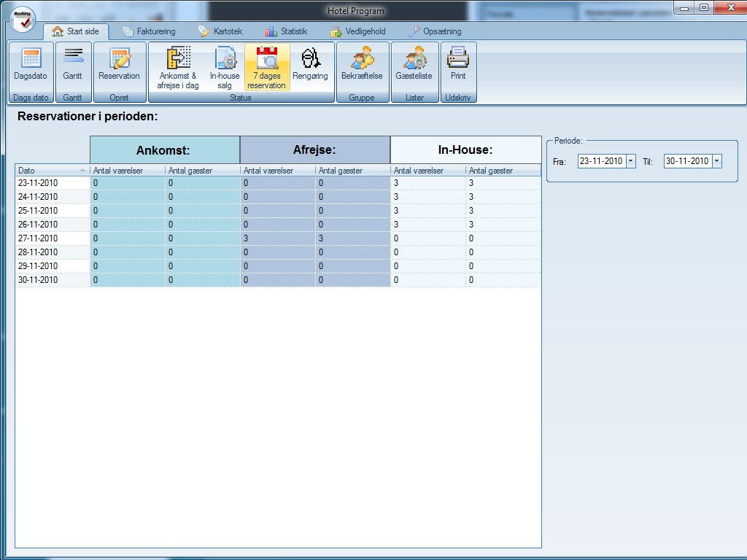Open the Vedligehold tab
747x560 pixels.
tap(357, 31)
